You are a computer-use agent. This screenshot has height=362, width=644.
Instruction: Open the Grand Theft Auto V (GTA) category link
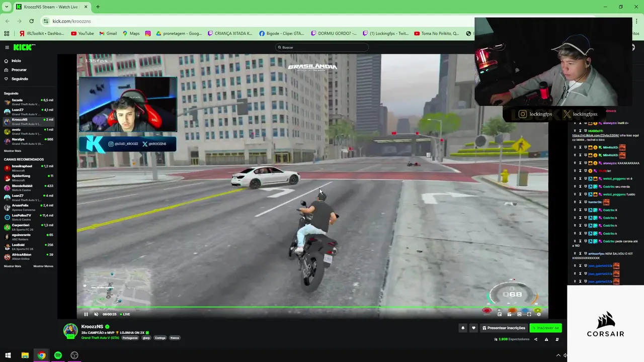[100, 338]
